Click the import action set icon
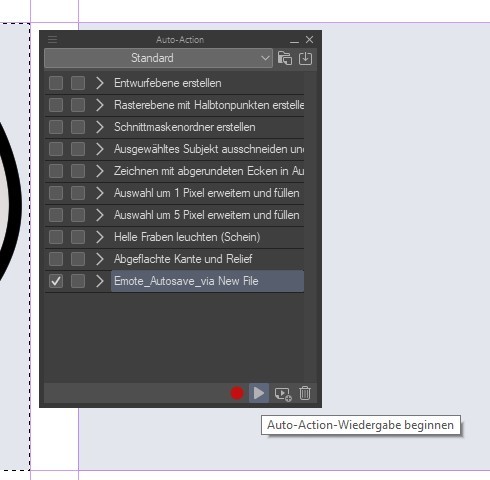 305,58
